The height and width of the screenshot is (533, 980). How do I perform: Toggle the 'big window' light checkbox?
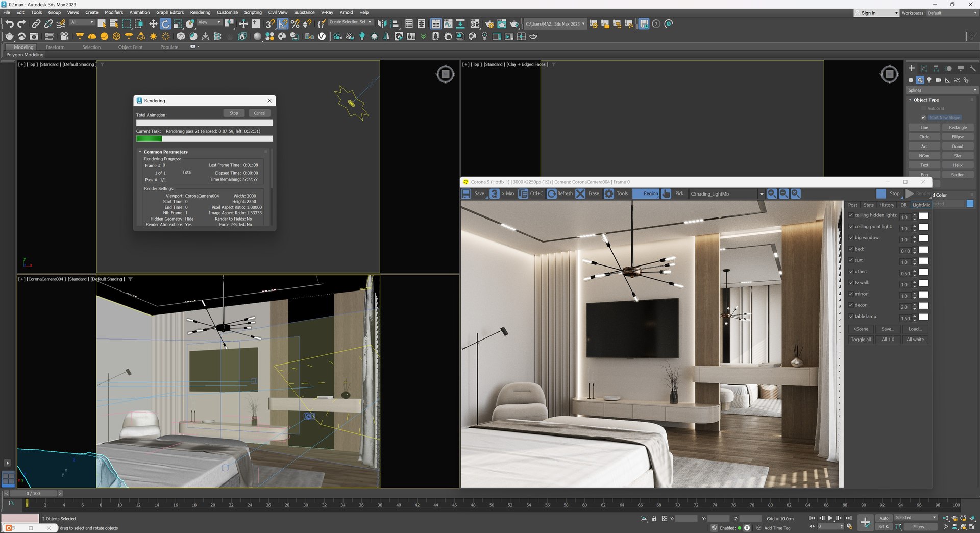[851, 238]
